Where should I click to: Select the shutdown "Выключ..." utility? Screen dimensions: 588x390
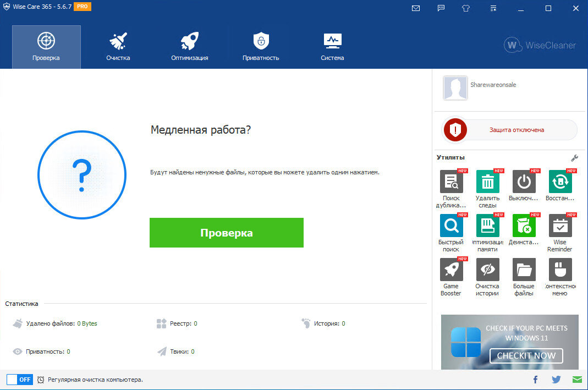tap(524, 182)
